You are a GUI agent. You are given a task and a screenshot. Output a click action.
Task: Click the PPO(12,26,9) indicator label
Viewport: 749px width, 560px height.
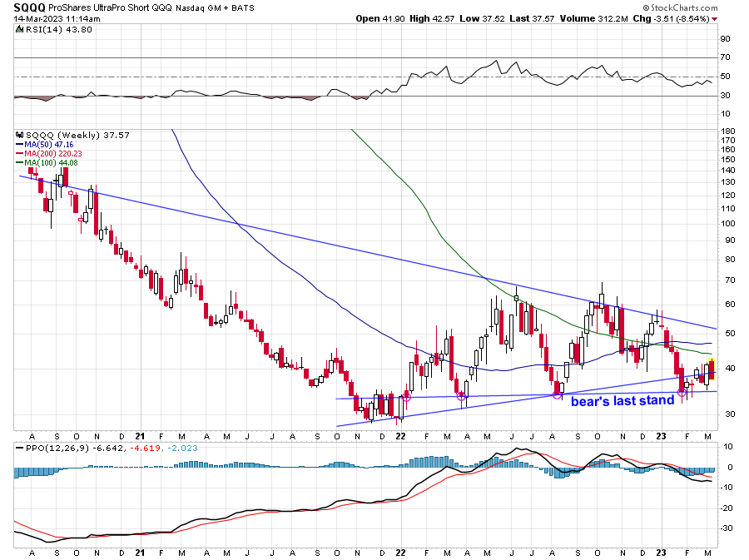(x=57, y=448)
